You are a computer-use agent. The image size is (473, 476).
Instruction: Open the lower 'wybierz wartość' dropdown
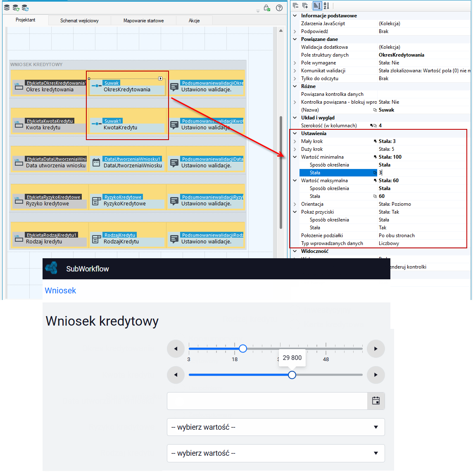[276, 453]
